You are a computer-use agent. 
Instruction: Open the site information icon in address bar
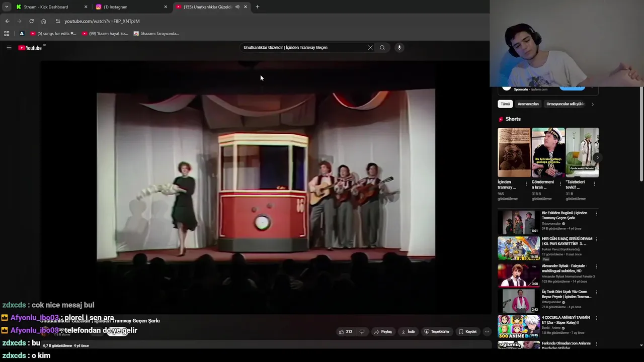(x=58, y=21)
